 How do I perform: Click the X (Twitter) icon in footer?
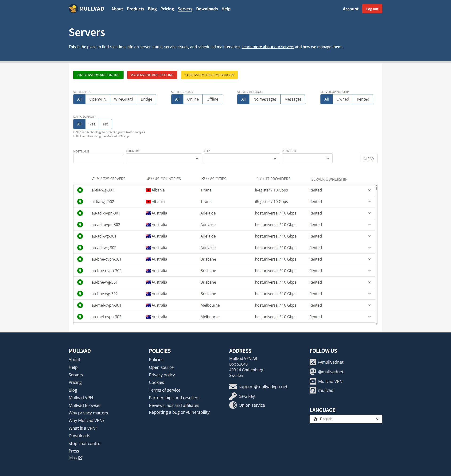[x=312, y=362]
